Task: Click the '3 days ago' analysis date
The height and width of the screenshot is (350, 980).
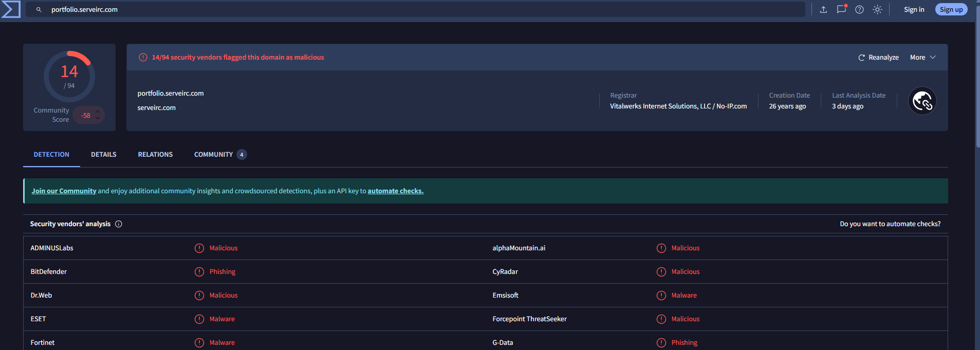Action: click(847, 106)
